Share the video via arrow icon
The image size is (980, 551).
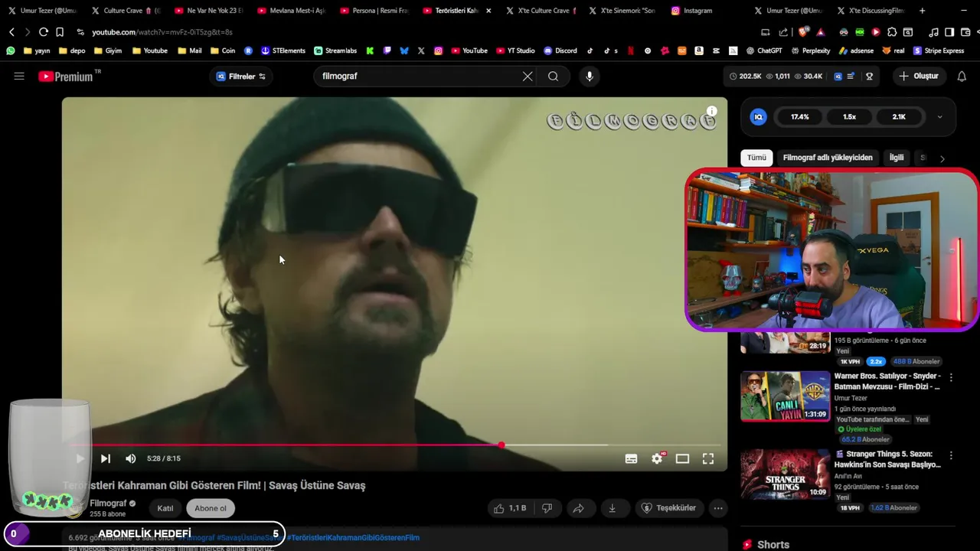click(579, 508)
